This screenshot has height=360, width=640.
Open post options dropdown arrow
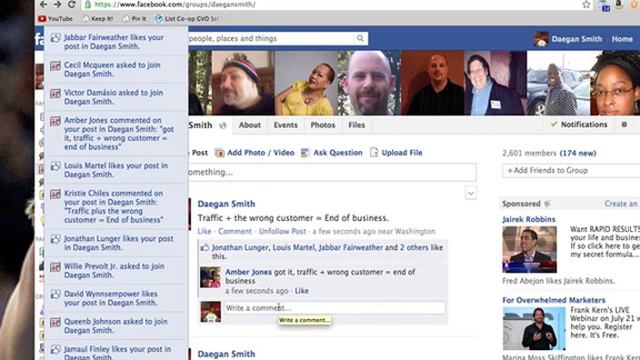click(x=471, y=193)
